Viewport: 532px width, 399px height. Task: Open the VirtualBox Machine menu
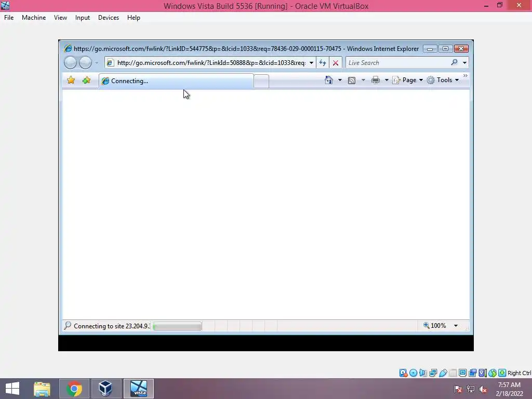point(34,18)
